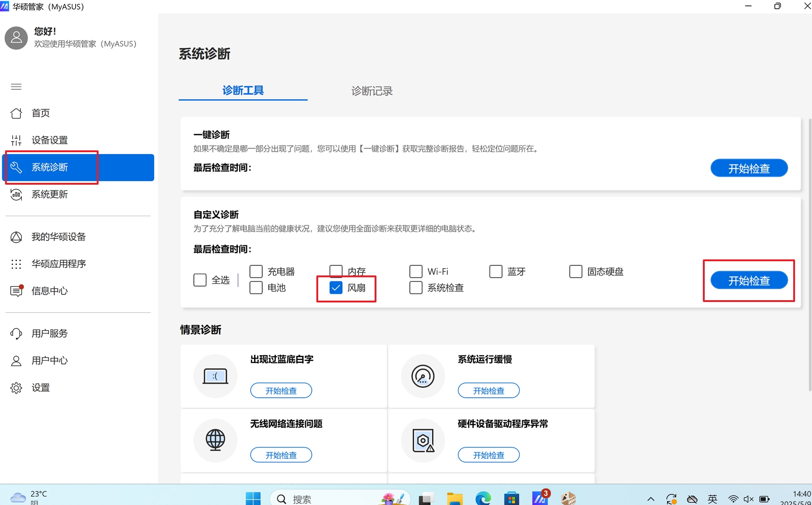Launch Microsoft Edge from the taskbar

(x=483, y=498)
